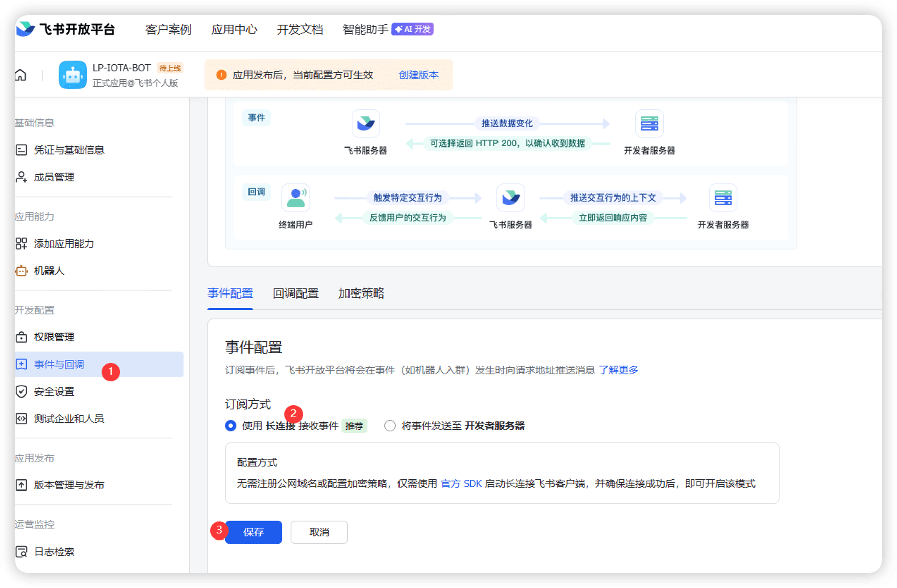Screen dimensions: 897x588
Task: Open 添加应用能力 in sidebar
Action: [x=64, y=243]
